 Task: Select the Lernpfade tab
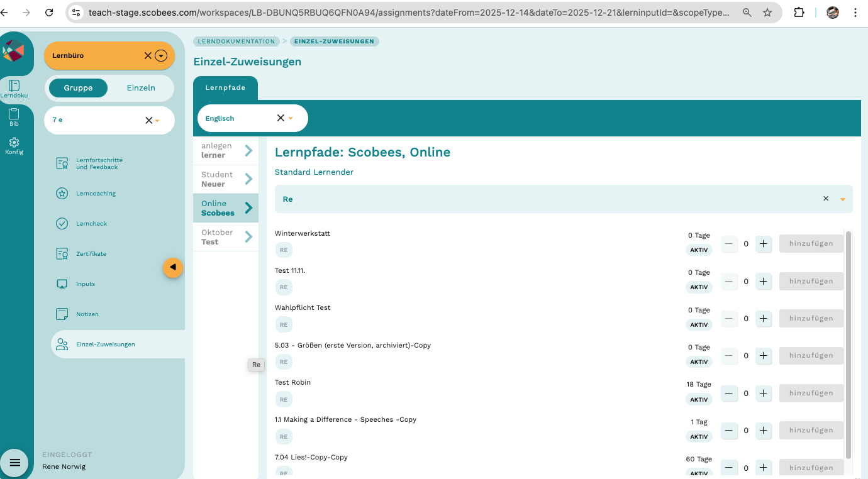(x=225, y=88)
